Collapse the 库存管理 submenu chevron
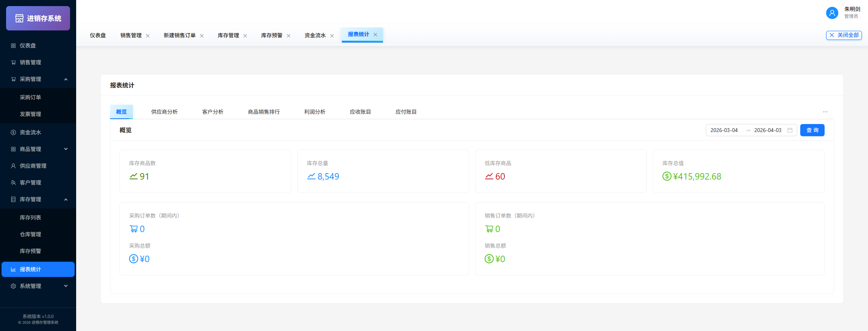This screenshot has height=331, width=868. tap(66, 199)
